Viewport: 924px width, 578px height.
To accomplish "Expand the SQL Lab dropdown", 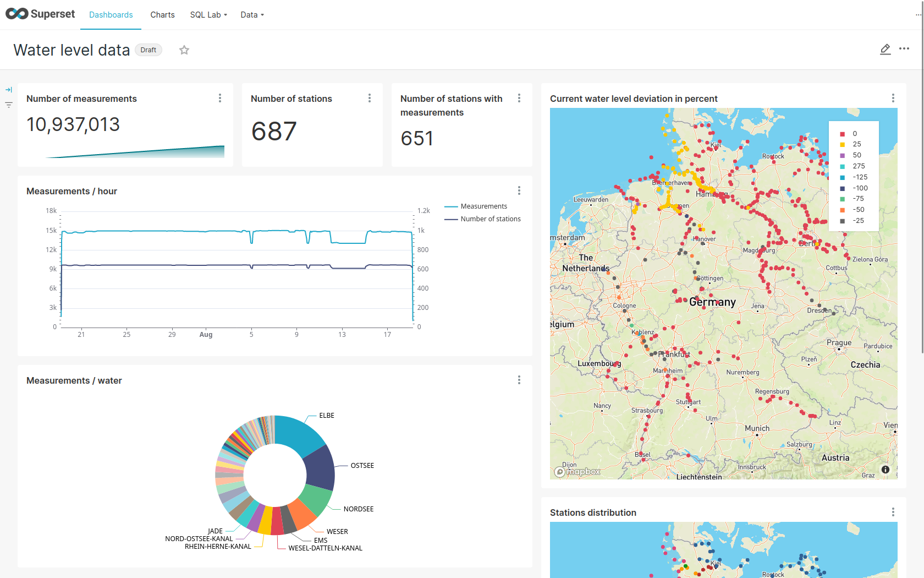I will click(x=208, y=15).
